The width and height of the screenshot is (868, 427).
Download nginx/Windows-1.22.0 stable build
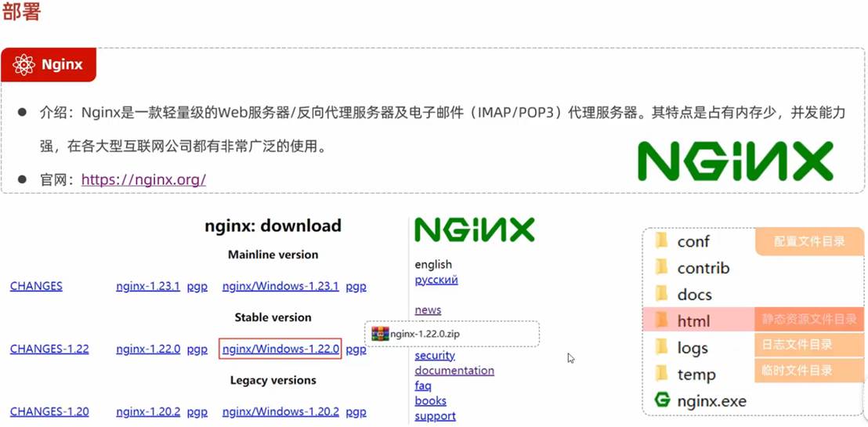pyautogui.click(x=280, y=349)
